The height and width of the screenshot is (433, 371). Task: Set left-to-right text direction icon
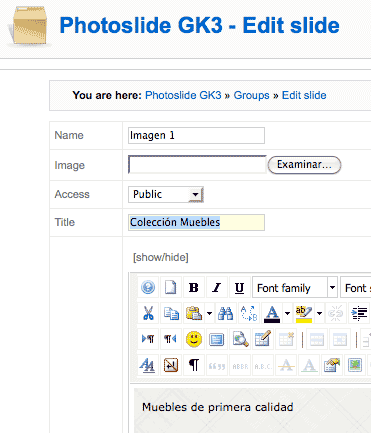pos(148,339)
